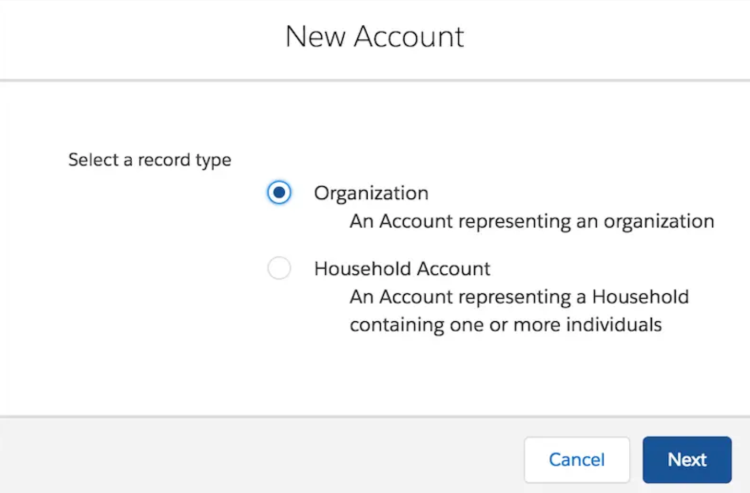Image resolution: width=750 pixels, height=493 pixels.
Task: Cancel the New Account dialog
Action: (x=577, y=460)
